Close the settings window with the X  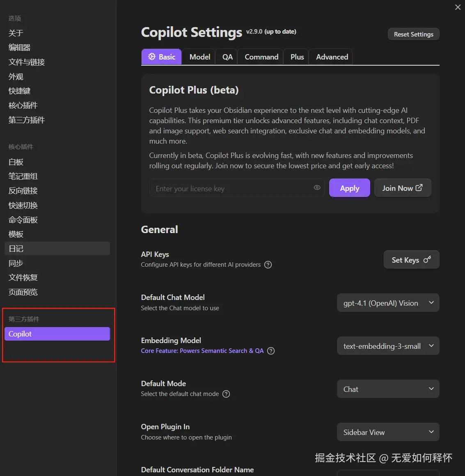[458, 7]
